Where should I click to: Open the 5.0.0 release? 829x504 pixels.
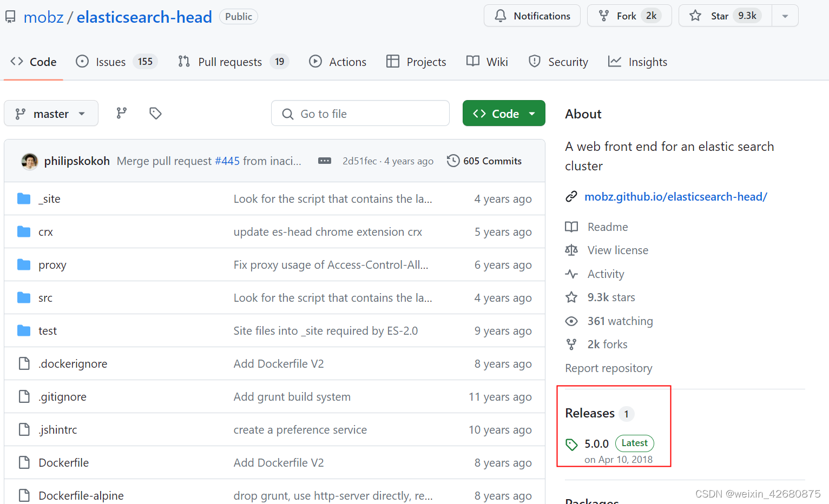(x=597, y=444)
